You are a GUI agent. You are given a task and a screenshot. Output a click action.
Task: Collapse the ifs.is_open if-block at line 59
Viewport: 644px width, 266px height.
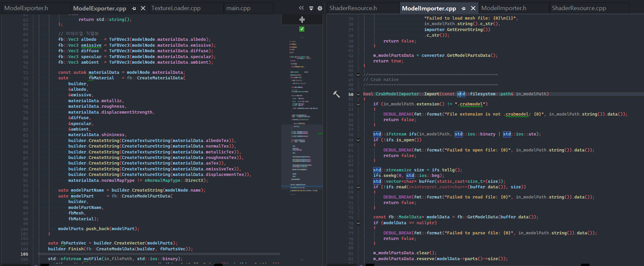coord(358,140)
